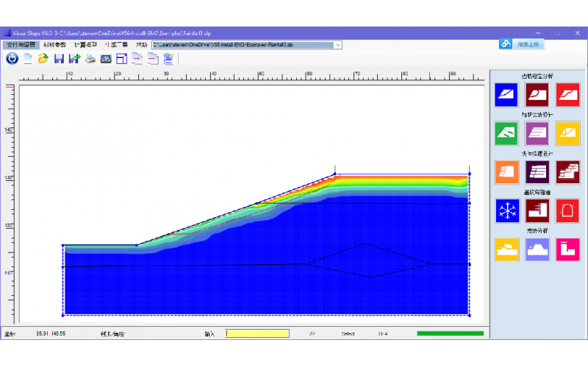Click the printer icon in the toolbar
588x368 pixels.
[90, 59]
